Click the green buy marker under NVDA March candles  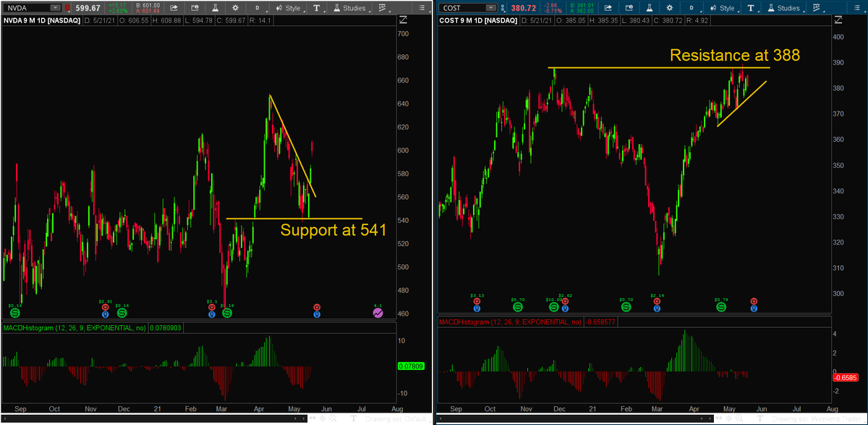click(228, 312)
